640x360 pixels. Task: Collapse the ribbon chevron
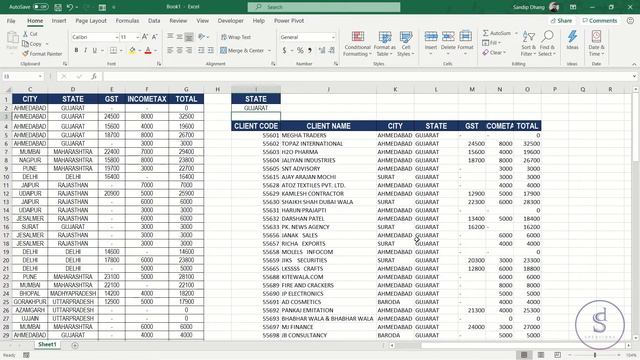click(x=634, y=64)
